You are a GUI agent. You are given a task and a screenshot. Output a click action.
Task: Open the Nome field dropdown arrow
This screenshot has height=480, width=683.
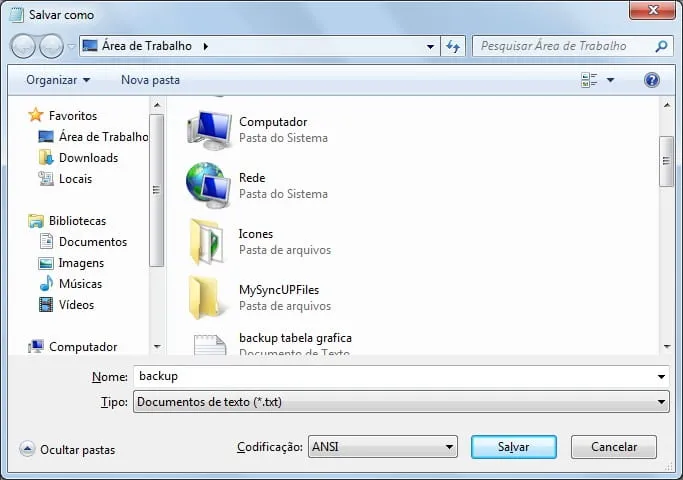(661, 377)
